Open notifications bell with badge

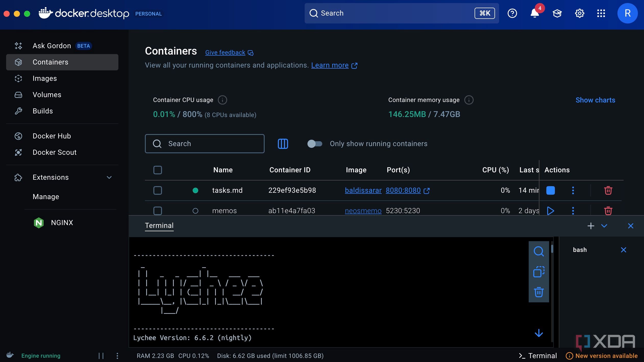535,13
